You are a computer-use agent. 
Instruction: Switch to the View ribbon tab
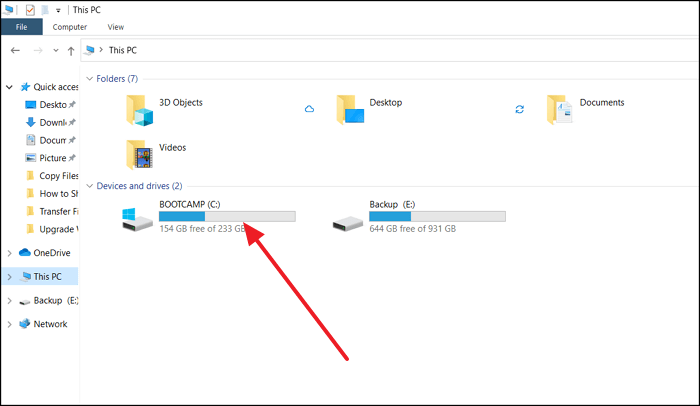click(x=116, y=27)
